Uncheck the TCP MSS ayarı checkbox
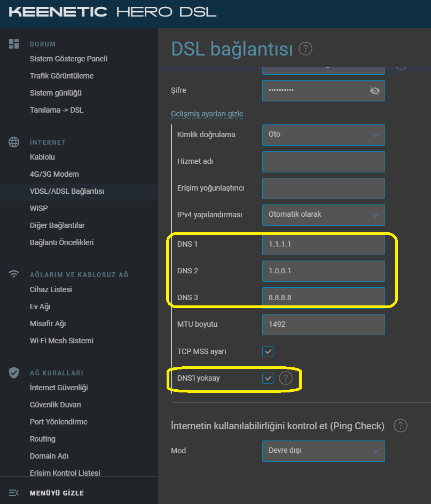 click(268, 351)
